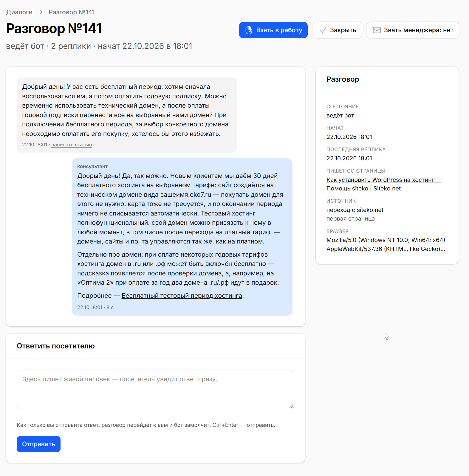
Task: Click the breadcrumb chevron separator
Action: click(x=41, y=12)
